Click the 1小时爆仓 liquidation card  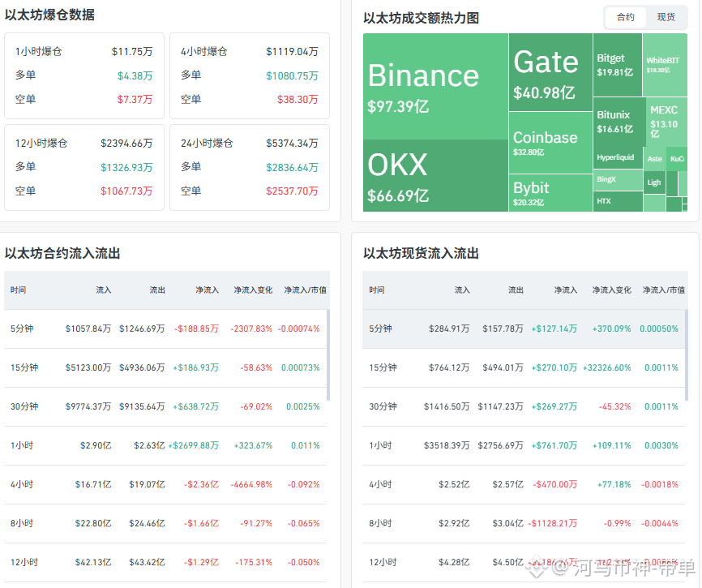84,75
